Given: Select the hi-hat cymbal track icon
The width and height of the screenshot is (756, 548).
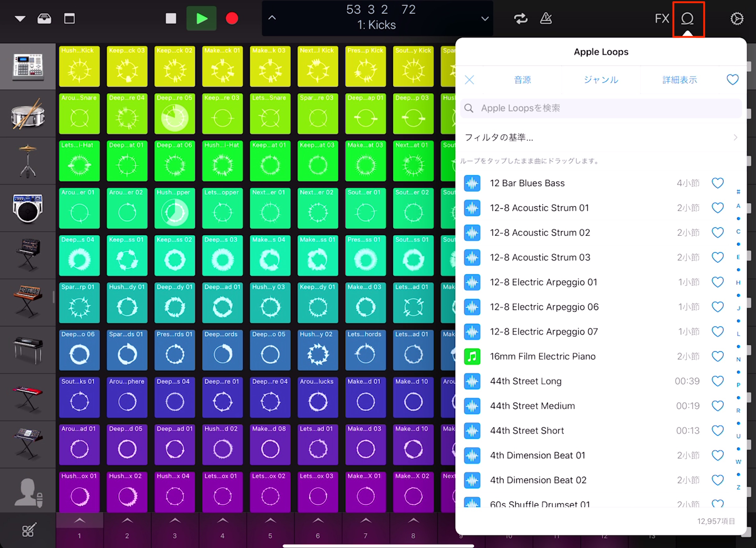Looking at the screenshot, I should (28, 161).
